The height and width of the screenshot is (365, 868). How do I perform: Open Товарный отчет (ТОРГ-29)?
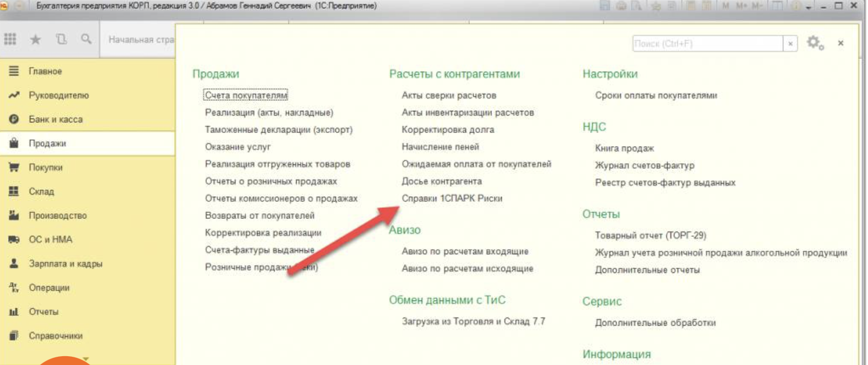click(x=650, y=235)
